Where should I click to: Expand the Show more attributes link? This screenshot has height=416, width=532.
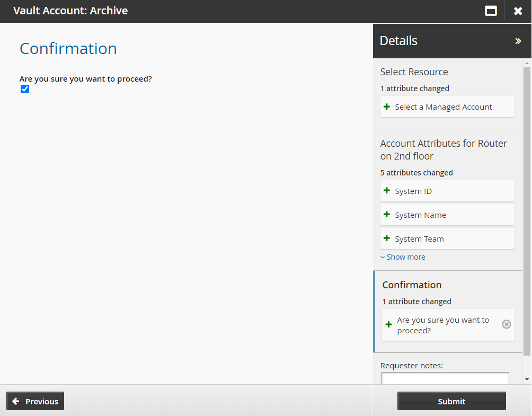click(x=403, y=257)
